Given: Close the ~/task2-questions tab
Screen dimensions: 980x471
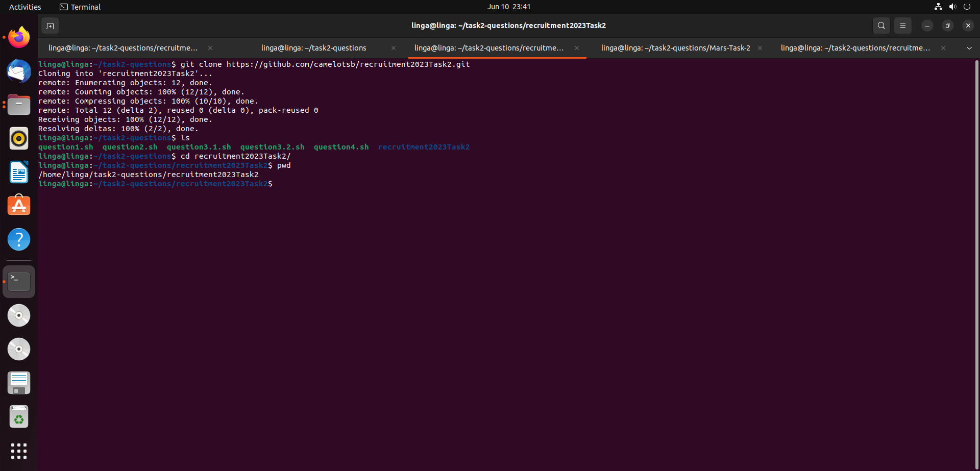Looking at the screenshot, I should pos(394,48).
